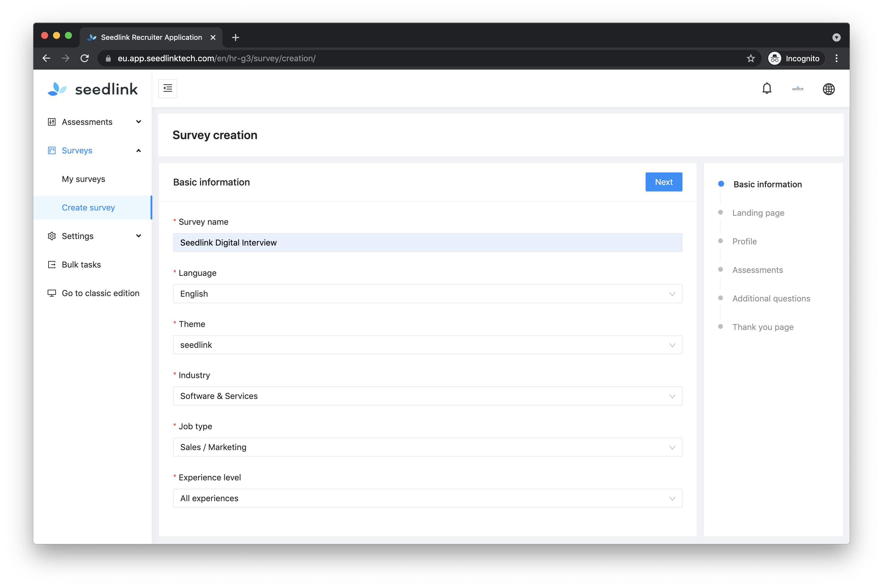Jump to the Basic information step
The width and height of the screenshot is (883, 588).
767,184
